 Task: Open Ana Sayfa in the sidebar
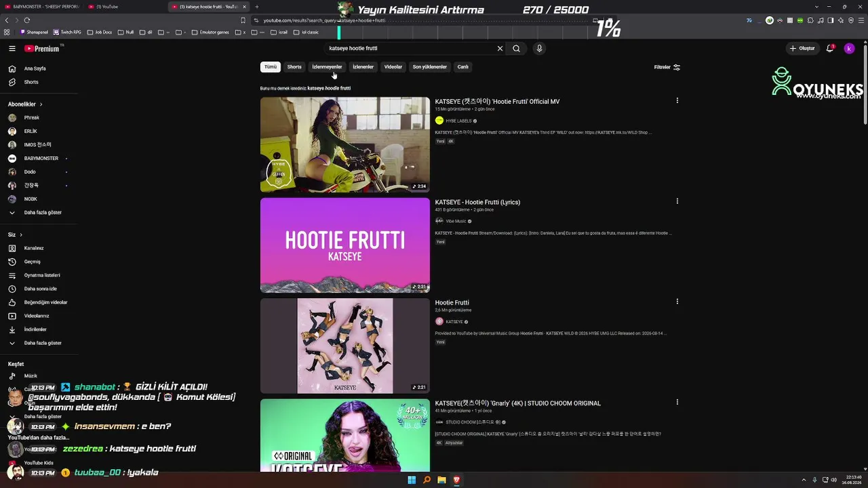coord(39,68)
